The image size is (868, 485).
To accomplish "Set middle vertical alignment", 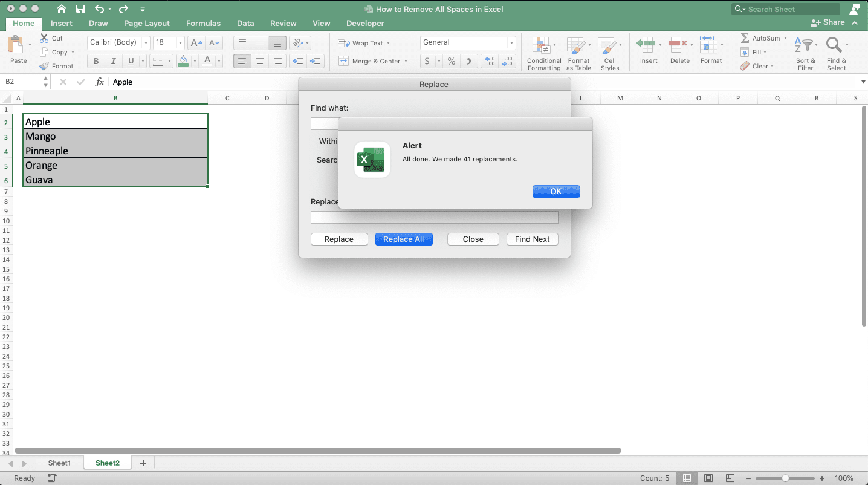I will 260,43.
